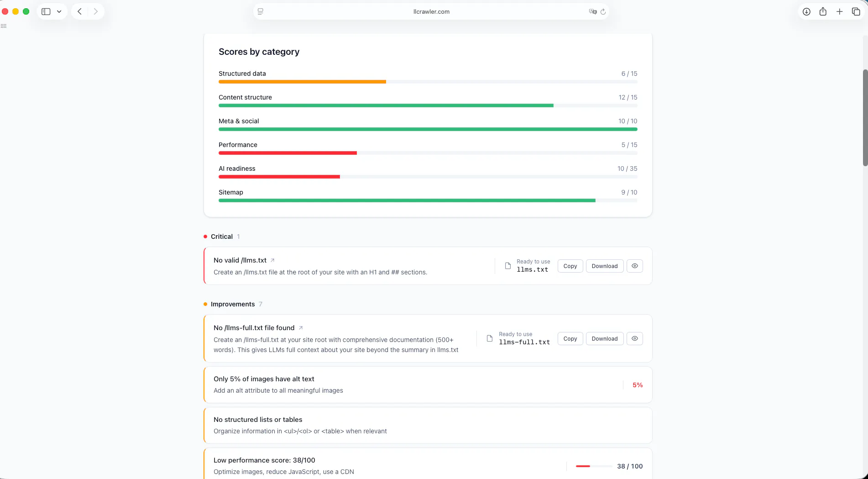Click the Optimize images, reduce JavaScript description
Viewport: 868px width, 479px height.
[284, 472]
